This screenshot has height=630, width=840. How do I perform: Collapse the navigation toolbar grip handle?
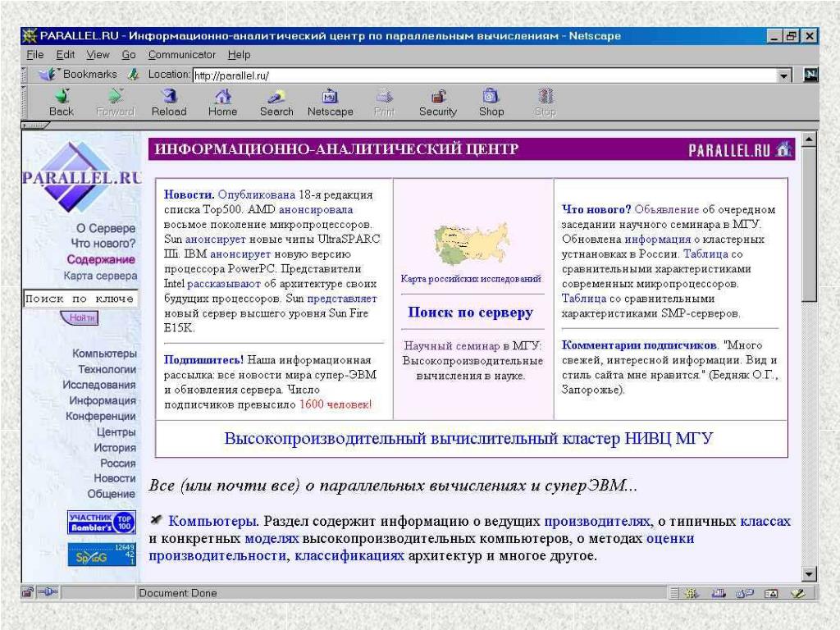pos(24,103)
